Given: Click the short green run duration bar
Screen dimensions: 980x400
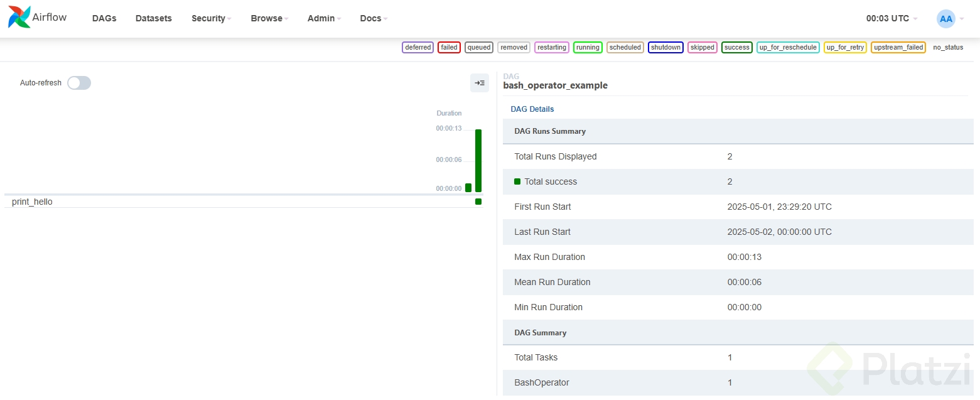Looking at the screenshot, I should click(468, 188).
